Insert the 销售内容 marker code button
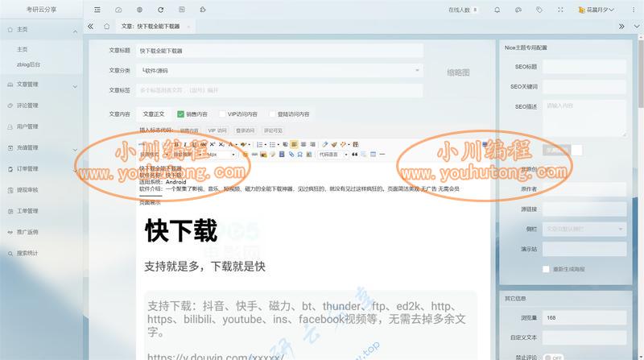The height and width of the screenshot is (360, 644). click(189, 130)
